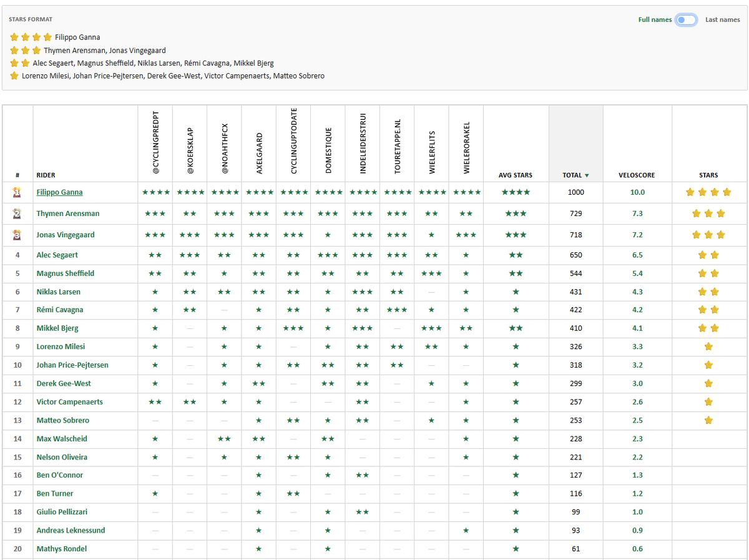Click Ganna's green AVG STARS rating
The height and width of the screenshot is (560, 749).
(516, 192)
